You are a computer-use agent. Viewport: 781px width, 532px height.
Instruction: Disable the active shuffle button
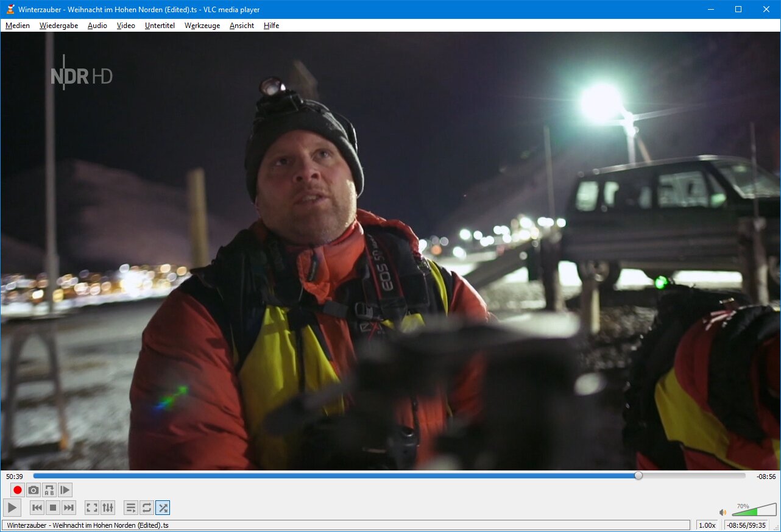pos(163,508)
